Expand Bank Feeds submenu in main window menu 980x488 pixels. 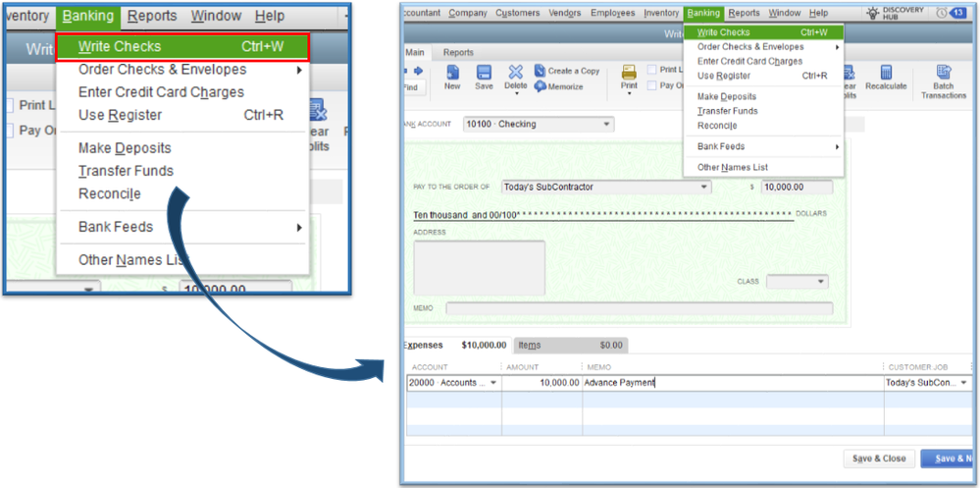pyautogui.click(x=837, y=147)
